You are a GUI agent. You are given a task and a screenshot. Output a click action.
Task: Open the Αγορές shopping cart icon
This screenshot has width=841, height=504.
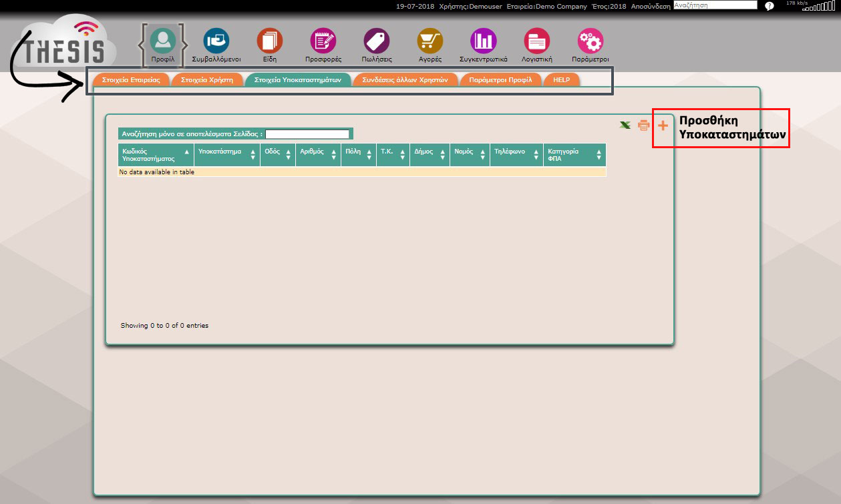pos(430,41)
